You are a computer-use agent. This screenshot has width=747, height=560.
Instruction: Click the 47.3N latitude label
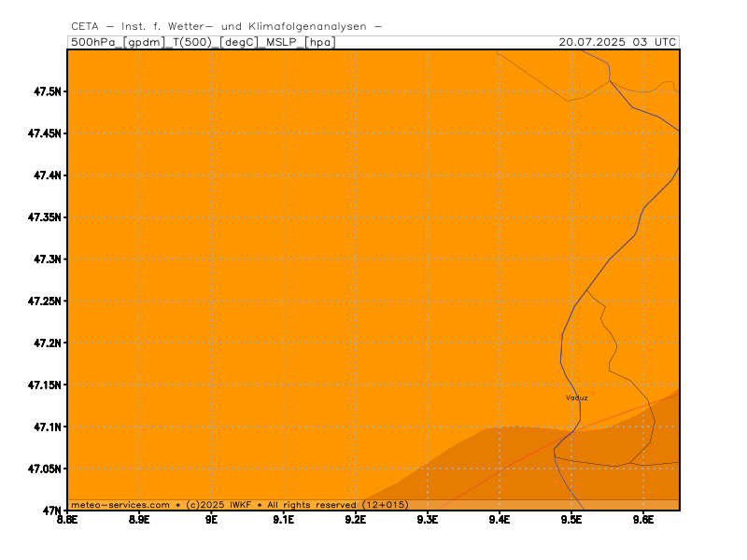48,259
